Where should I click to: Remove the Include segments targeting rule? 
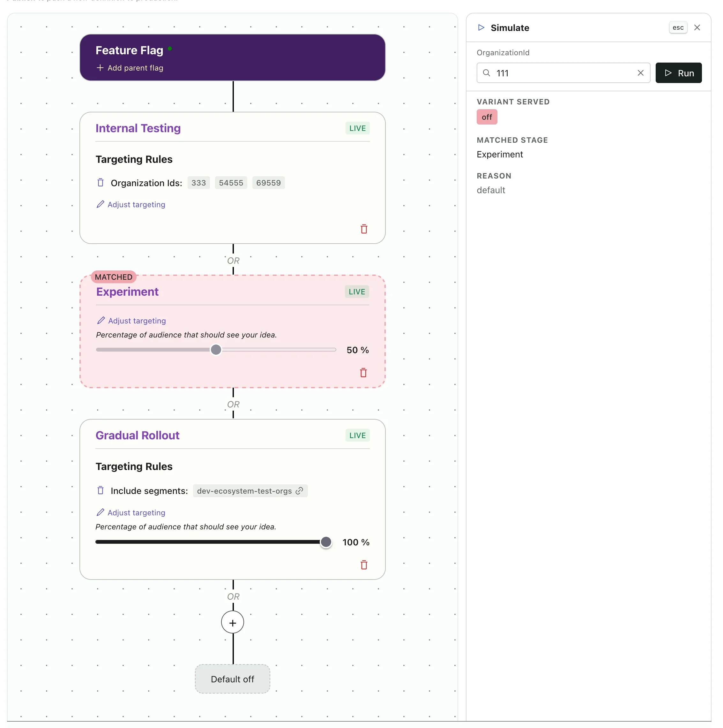pyautogui.click(x=101, y=491)
